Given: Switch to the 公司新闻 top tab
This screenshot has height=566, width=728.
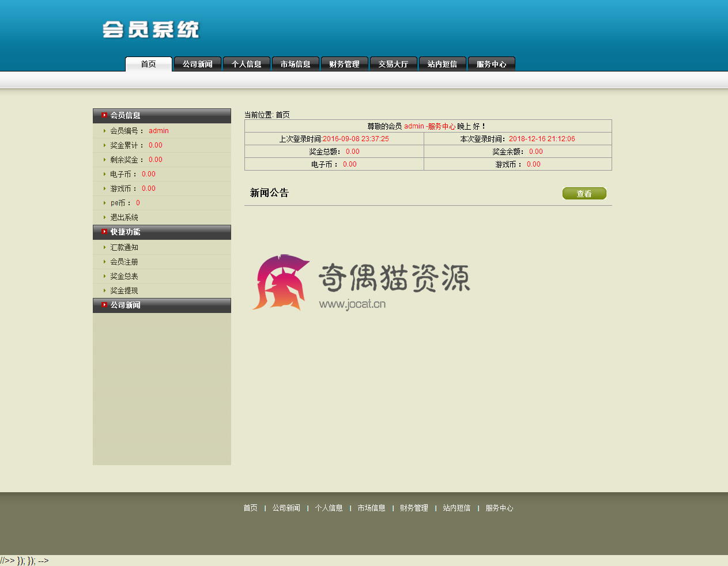Looking at the screenshot, I should click(198, 64).
